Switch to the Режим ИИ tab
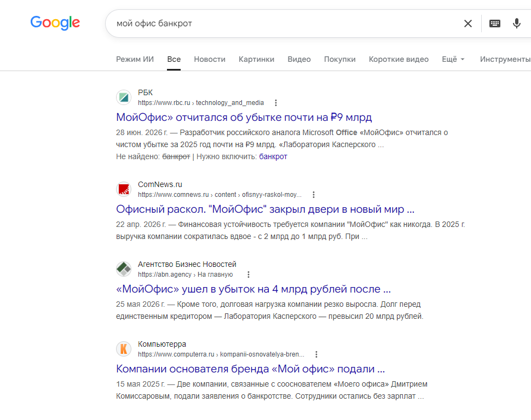 click(135, 59)
